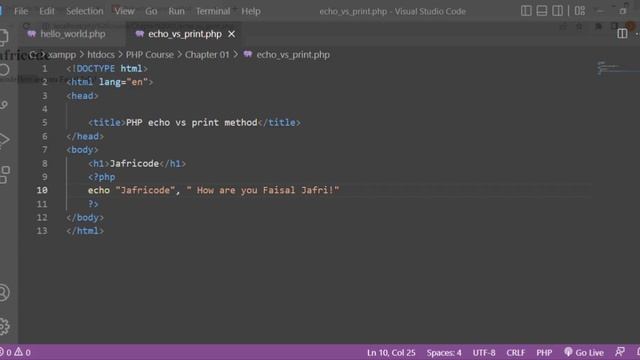Open the File menu
This screenshot has height=360, width=640.
pos(21,11)
